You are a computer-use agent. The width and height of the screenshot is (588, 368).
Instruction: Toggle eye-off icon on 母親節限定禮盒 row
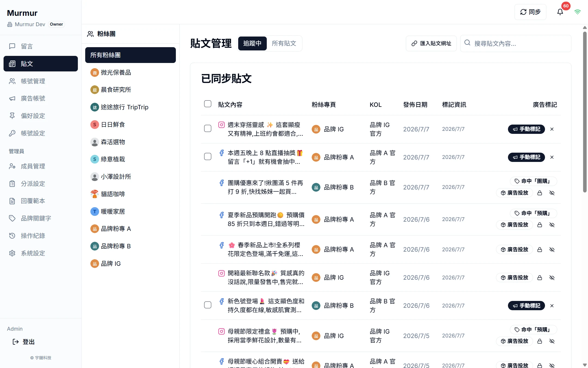tap(552, 341)
